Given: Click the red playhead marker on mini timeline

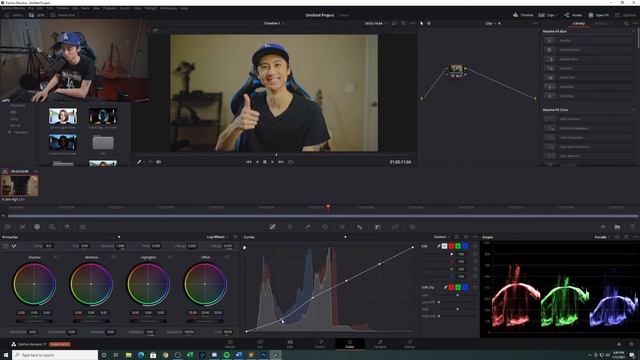Looking at the screenshot, I should [328, 207].
